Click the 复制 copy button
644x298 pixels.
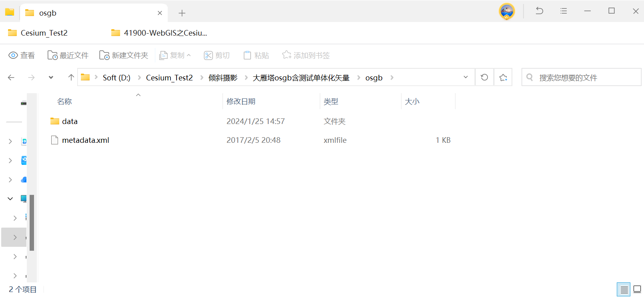point(172,55)
